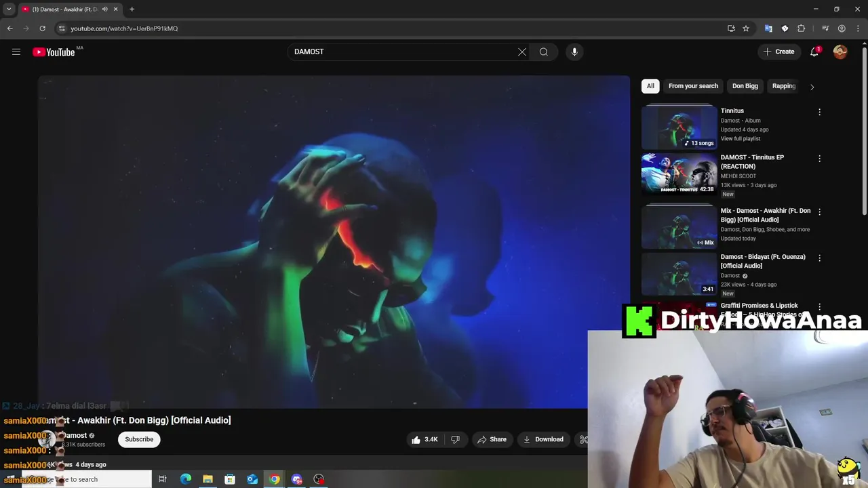This screenshot has width=868, height=488.
Task: Open Microsoft Store from taskbar
Action: pyautogui.click(x=230, y=479)
